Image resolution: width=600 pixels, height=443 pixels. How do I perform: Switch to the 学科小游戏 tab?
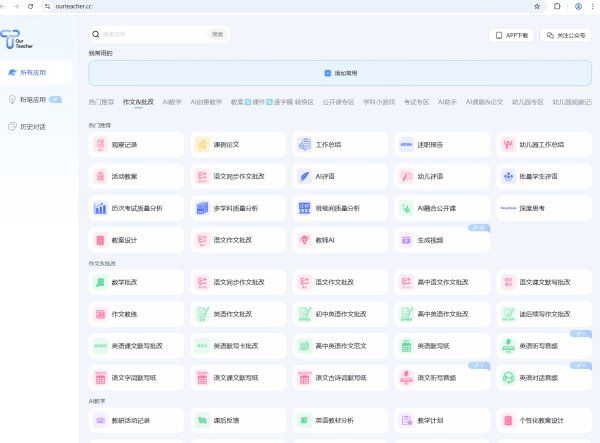tap(379, 102)
